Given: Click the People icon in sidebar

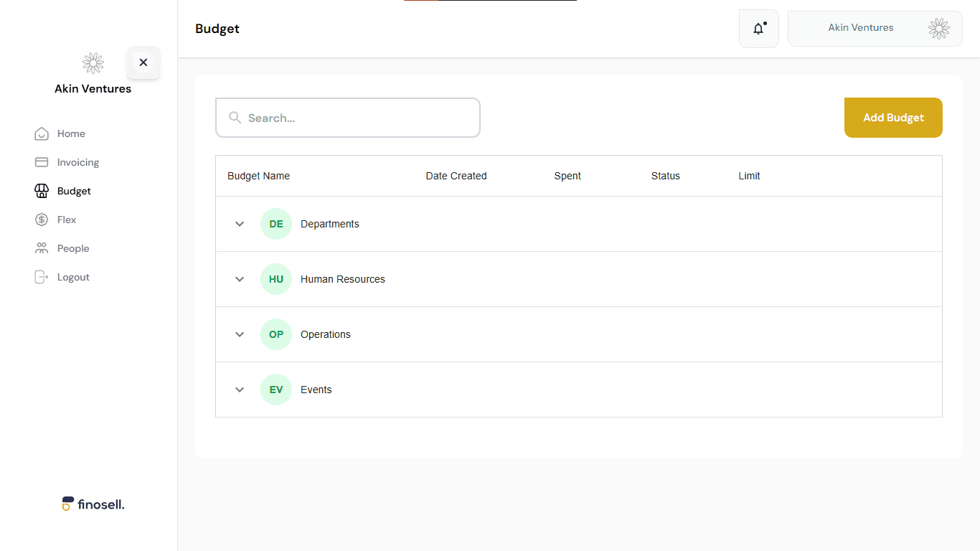Looking at the screenshot, I should (42, 248).
